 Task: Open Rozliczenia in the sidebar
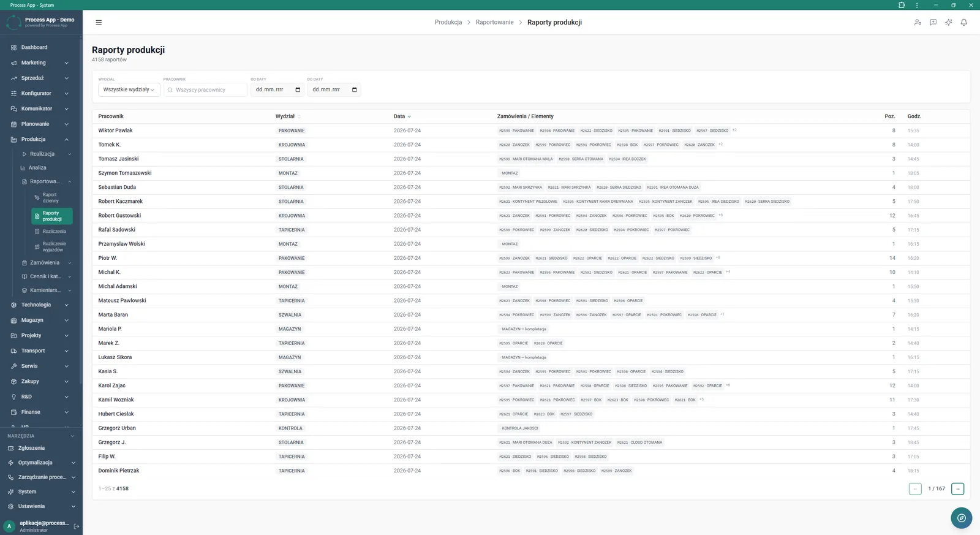51,231
